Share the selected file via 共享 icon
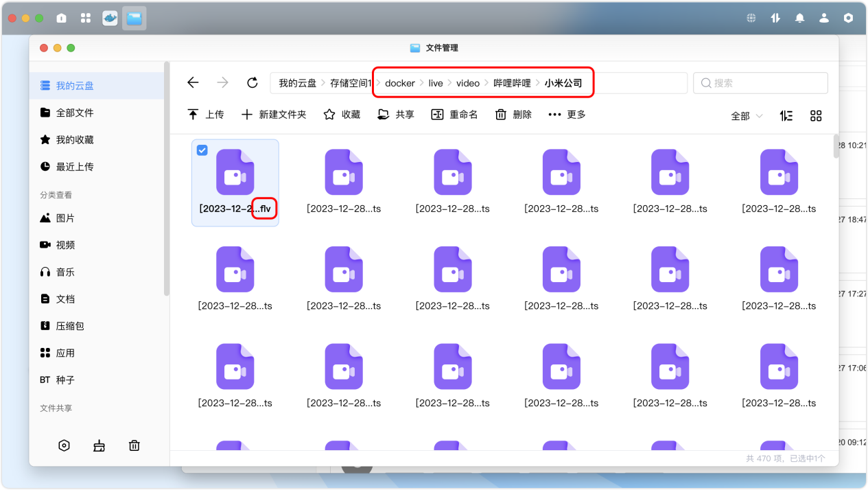 pos(382,114)
